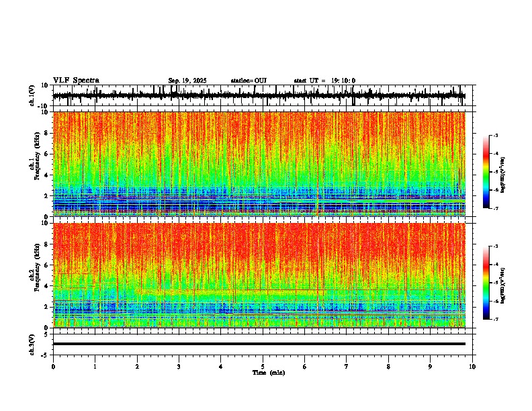
Task: Click the "Time (min)" x-axis label
Action: coord(269,373)
